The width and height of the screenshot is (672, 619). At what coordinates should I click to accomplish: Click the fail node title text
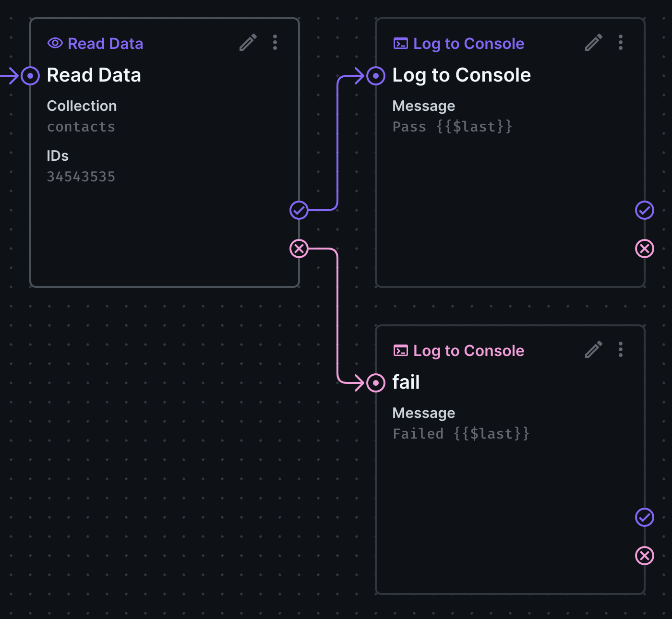(x=406, y=382)
